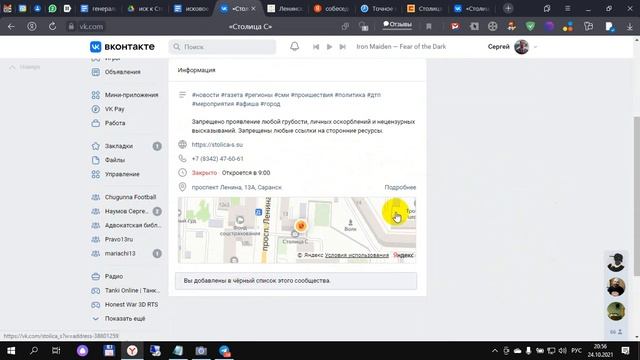This screenshot has height=360, width=640.
Task: Switch to the генерал browser tab
Action: tap(98, 9)
